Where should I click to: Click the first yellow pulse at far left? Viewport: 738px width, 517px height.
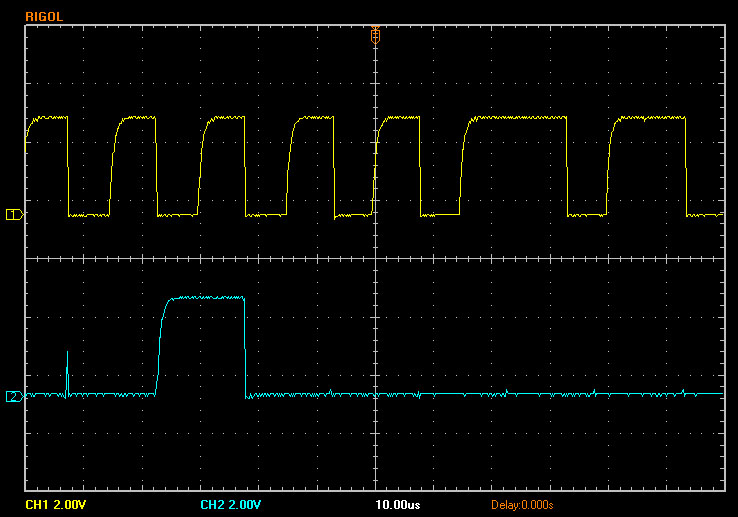pos(48,118)
